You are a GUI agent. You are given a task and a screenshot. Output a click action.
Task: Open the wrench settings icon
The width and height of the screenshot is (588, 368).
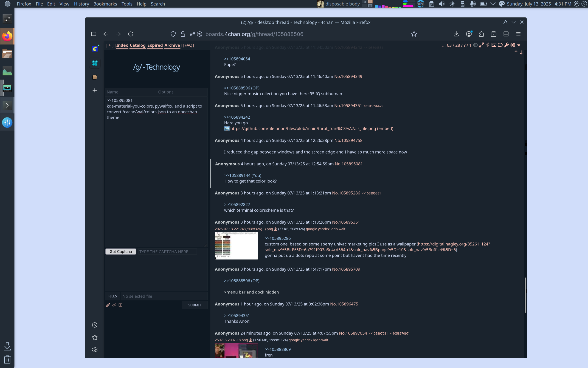506,45
